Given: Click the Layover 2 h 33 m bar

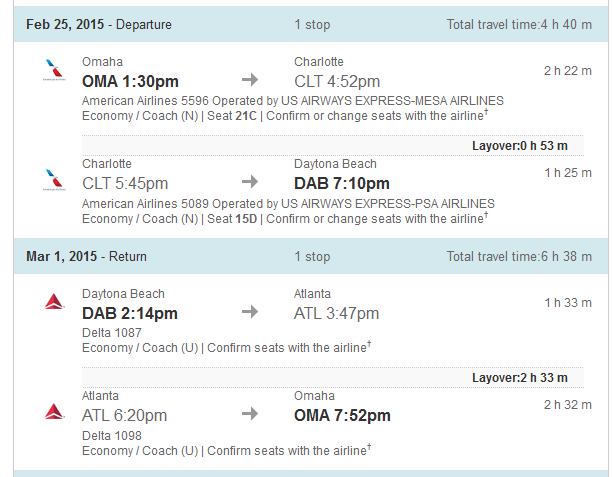Looking at the screenshot, I should click(333, 378).
